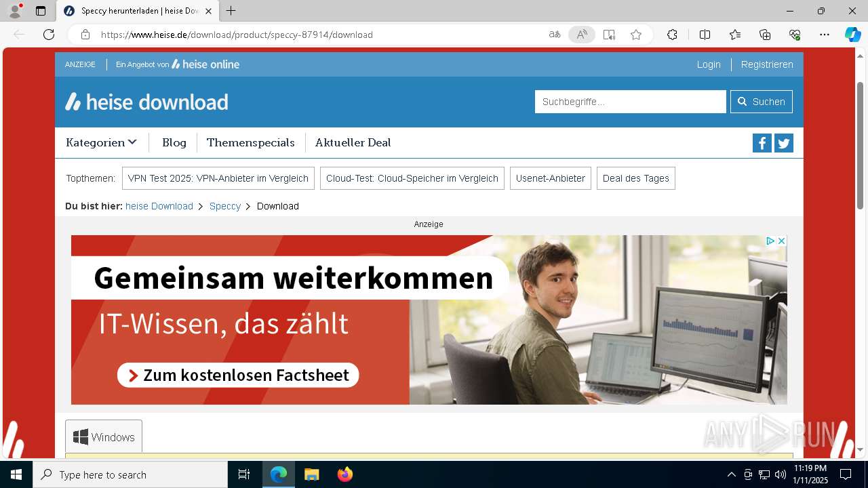Focus the Suchbegriffe search field
The width and height of the screenshot is (868, 488).
pos(630,102)
